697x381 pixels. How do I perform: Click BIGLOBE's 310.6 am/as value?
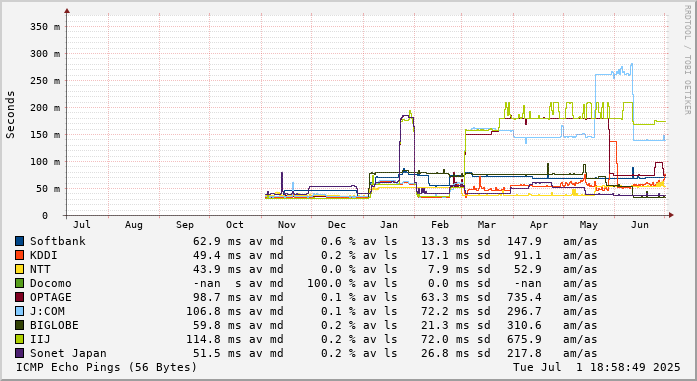[x=524, y=325]
